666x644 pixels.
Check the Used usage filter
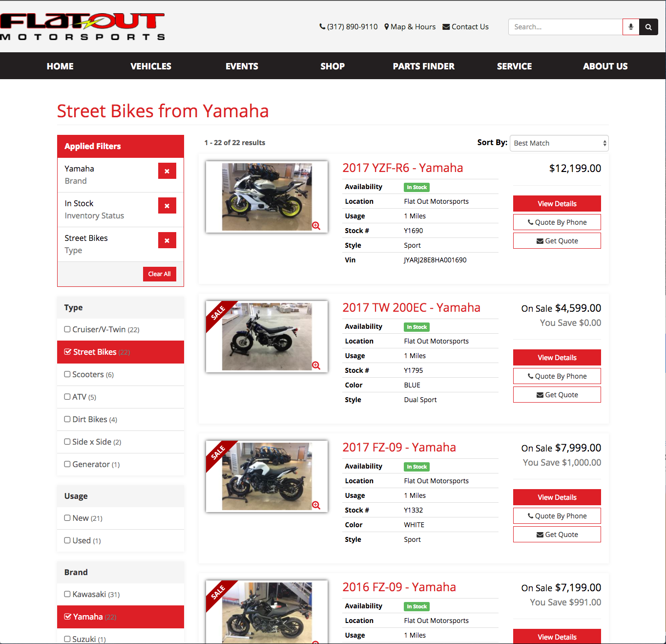(x=67, y=540)
